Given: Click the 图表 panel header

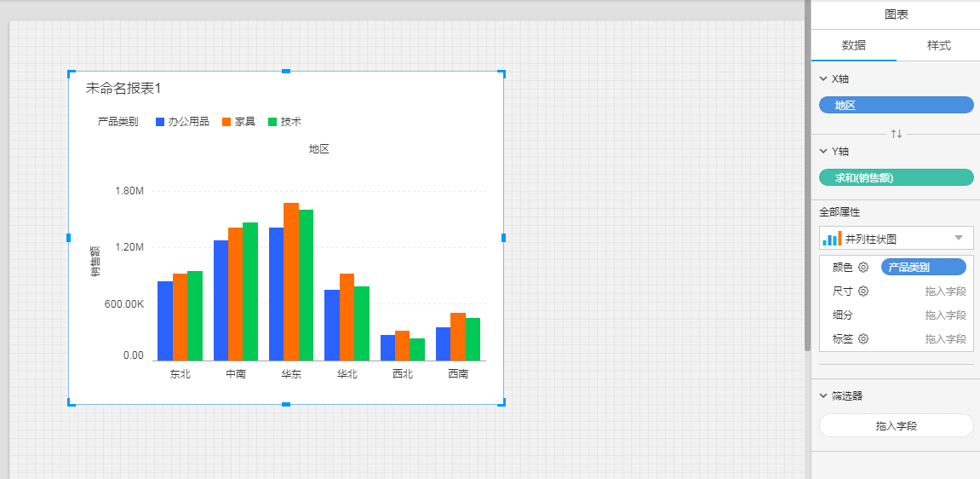Looking at the screenshot, I should (x=897, y=15).
